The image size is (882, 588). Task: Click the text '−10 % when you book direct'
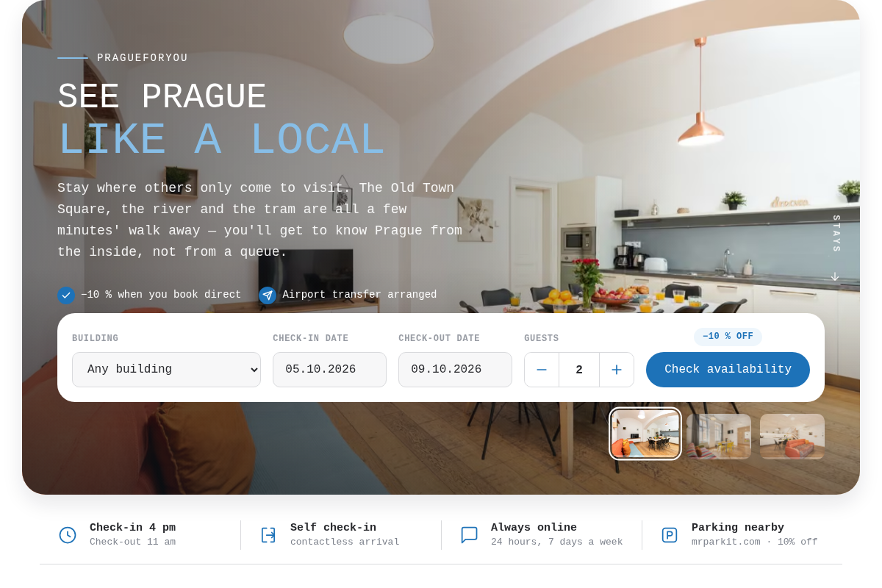click(x=161, y=295)
